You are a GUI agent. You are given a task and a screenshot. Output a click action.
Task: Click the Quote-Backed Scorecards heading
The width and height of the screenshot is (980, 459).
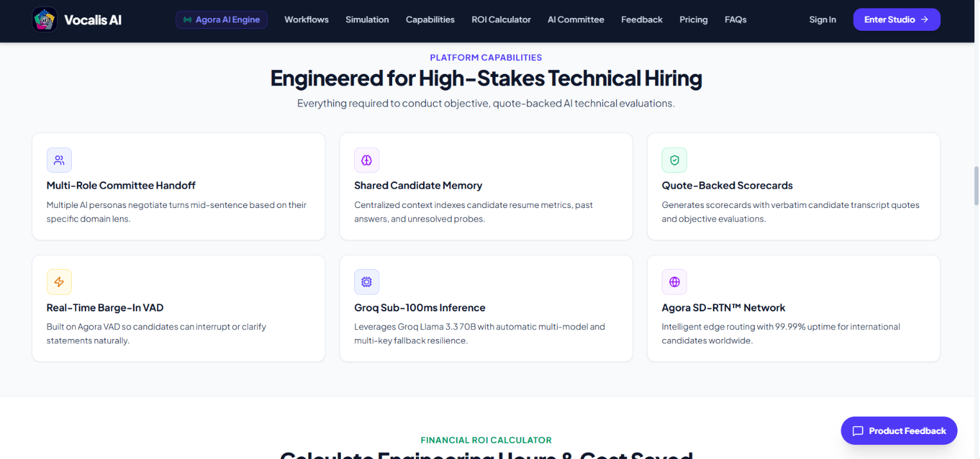pyautogui.click(x=727, y=186)
